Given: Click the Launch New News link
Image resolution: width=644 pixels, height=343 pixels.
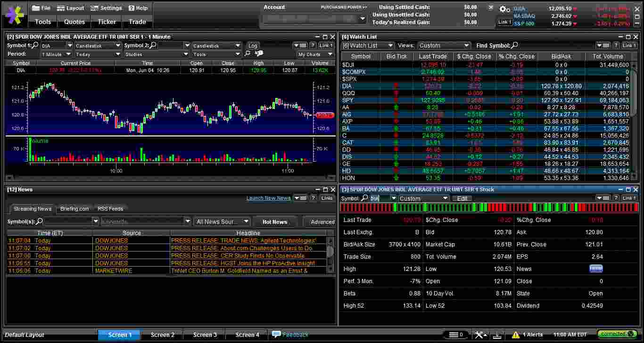Looking at the screenshot, I should pyautogui.click(x=268, y=198).
